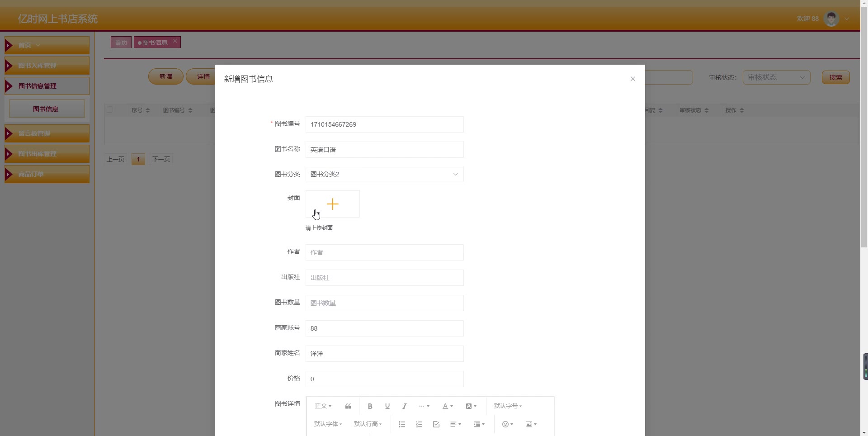
Task: Toggle bold formatting in book details editor
Action: click(370, 406)
